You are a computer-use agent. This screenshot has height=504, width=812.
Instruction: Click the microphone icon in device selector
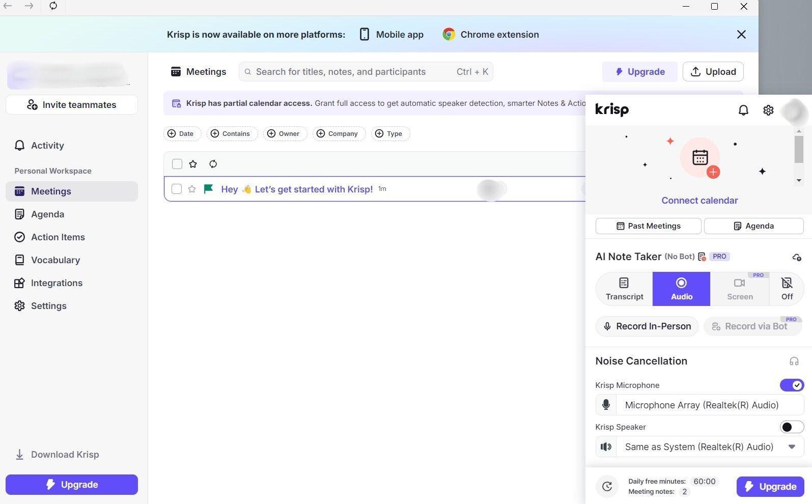(x=606, y=405)
